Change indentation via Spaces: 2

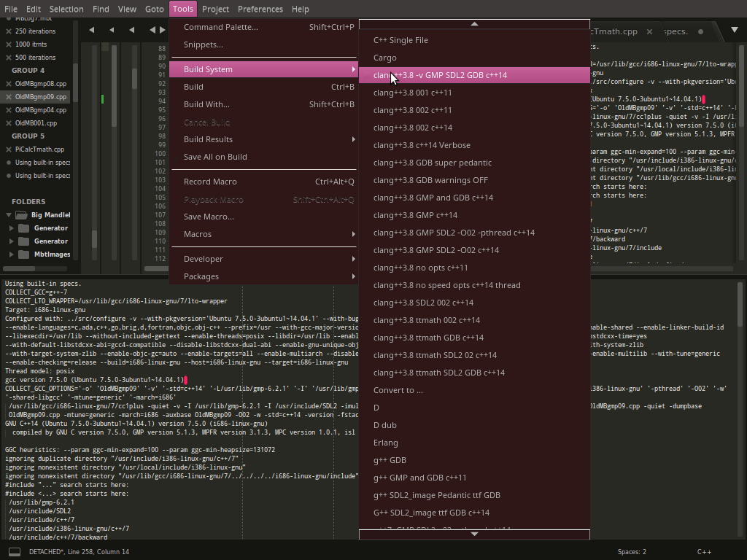click(x=632, y=552)
